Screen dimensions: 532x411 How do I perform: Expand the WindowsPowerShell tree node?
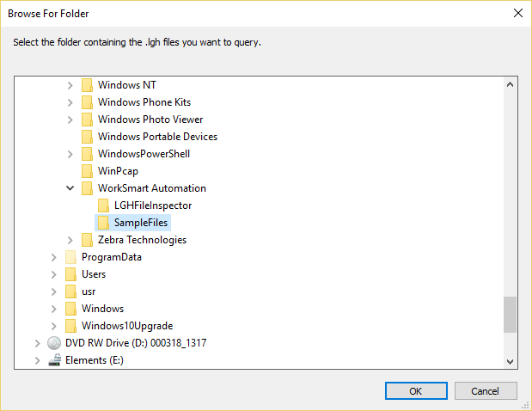point(70,154)
